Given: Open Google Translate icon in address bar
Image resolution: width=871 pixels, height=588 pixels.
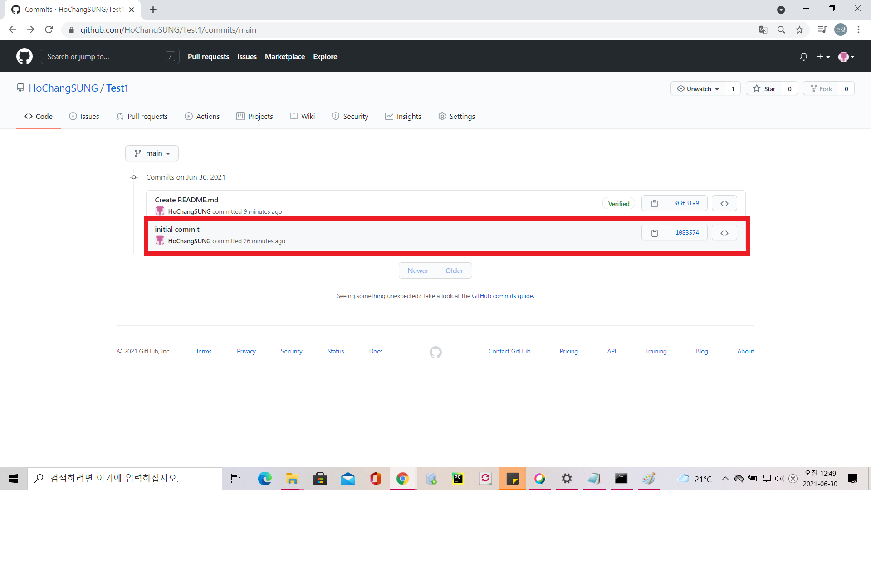Looking at the screenshot, I should (763, 30).
